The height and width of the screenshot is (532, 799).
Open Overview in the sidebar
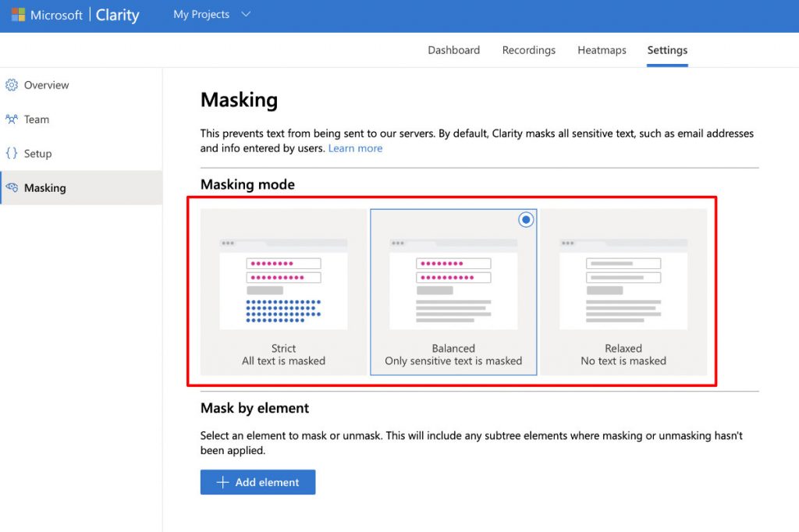[x=81, y=85]
